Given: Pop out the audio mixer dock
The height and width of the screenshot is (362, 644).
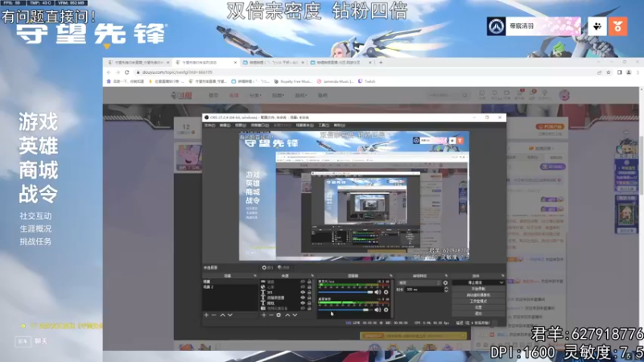Looking at the screenshot, I should click(390, 276).
